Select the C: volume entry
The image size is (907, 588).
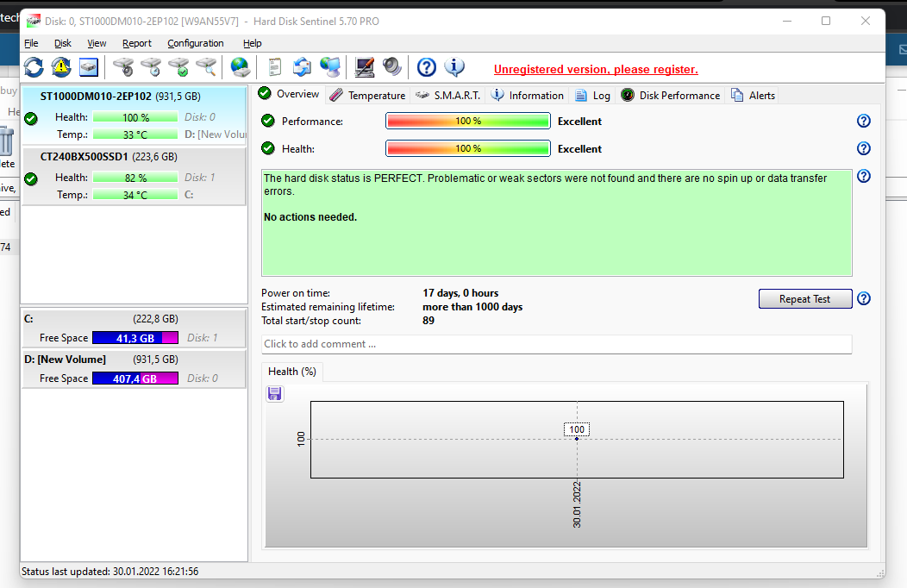pos(134,328)
